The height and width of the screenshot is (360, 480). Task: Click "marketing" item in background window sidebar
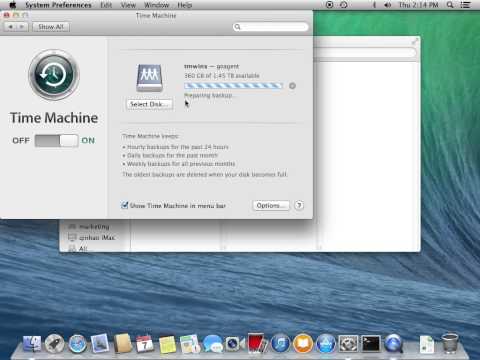tap(94, 227)
